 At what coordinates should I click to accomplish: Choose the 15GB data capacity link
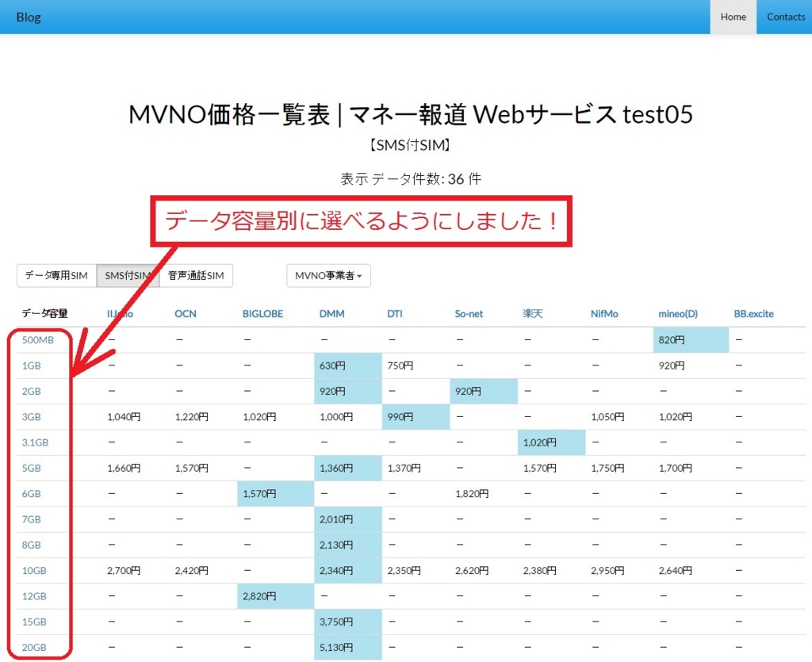[34, 622]
